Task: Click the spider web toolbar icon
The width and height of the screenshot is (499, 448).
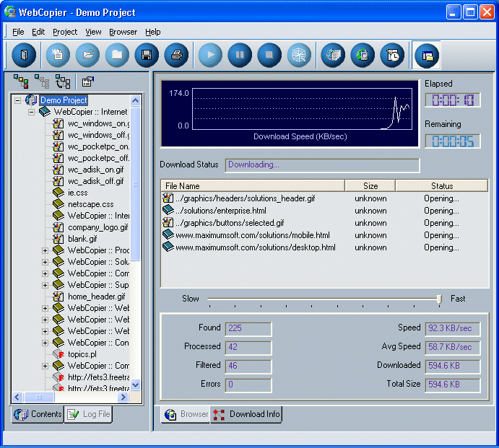Action: coord(299,55)
